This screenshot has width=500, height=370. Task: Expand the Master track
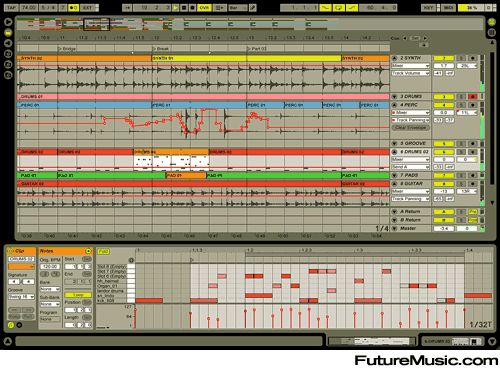coord(394,229)
